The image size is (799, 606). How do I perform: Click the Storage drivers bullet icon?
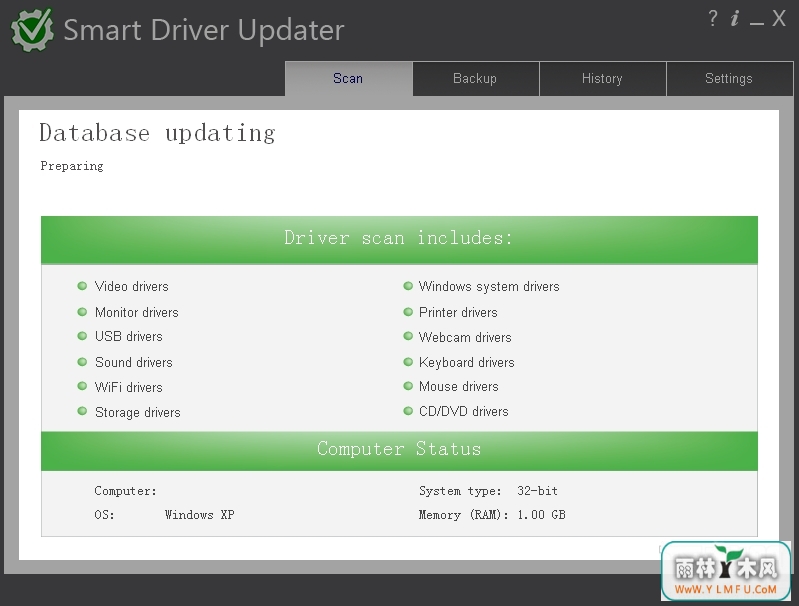click(x=82, y=411)
